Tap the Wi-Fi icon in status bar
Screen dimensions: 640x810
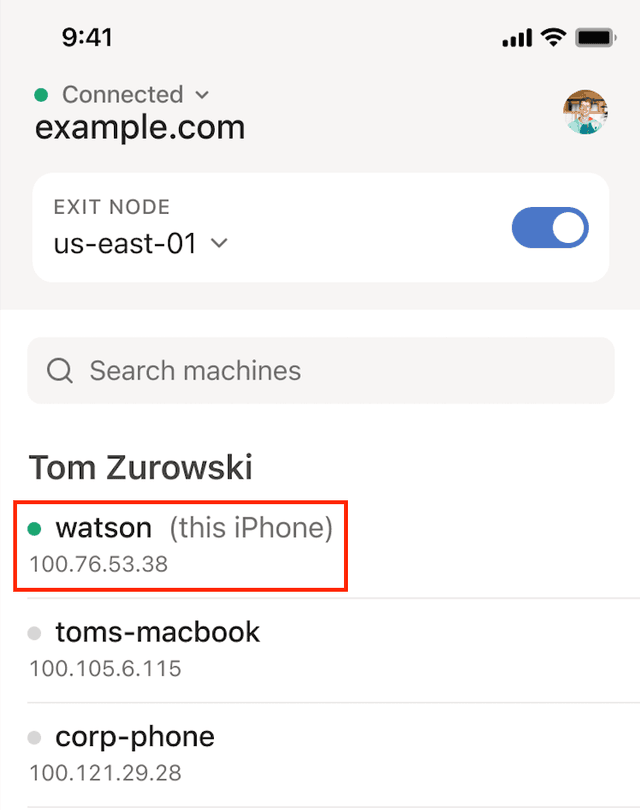[x=551, y=38]
